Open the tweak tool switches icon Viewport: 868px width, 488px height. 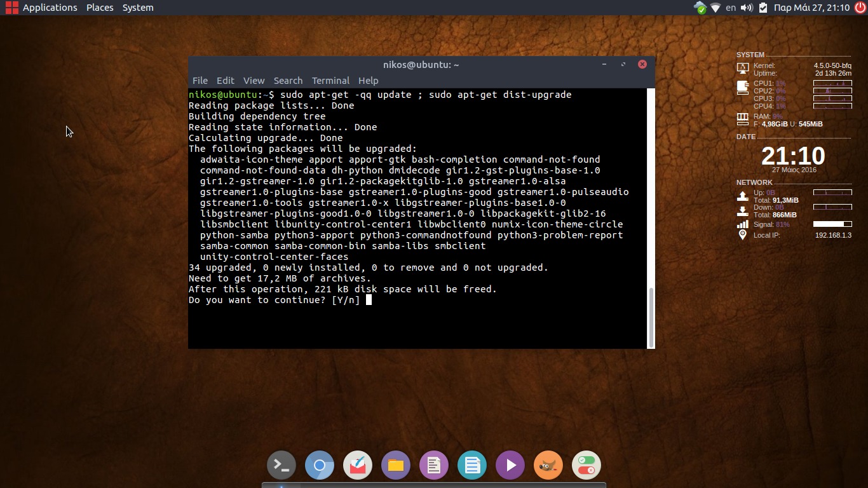coord(587,465)
